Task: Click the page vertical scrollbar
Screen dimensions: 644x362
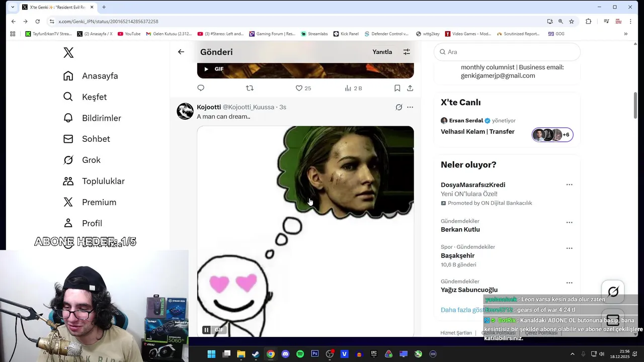Action: coord(635,106)
